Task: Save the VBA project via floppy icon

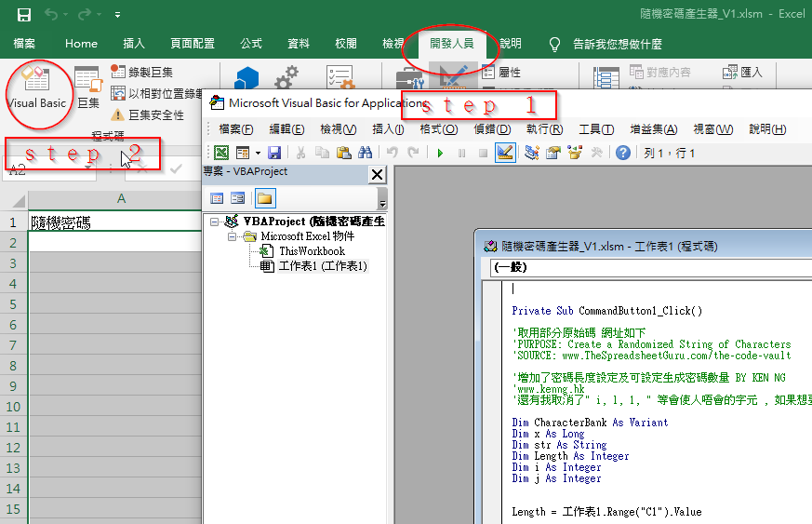Action: (x=274, y=153)
